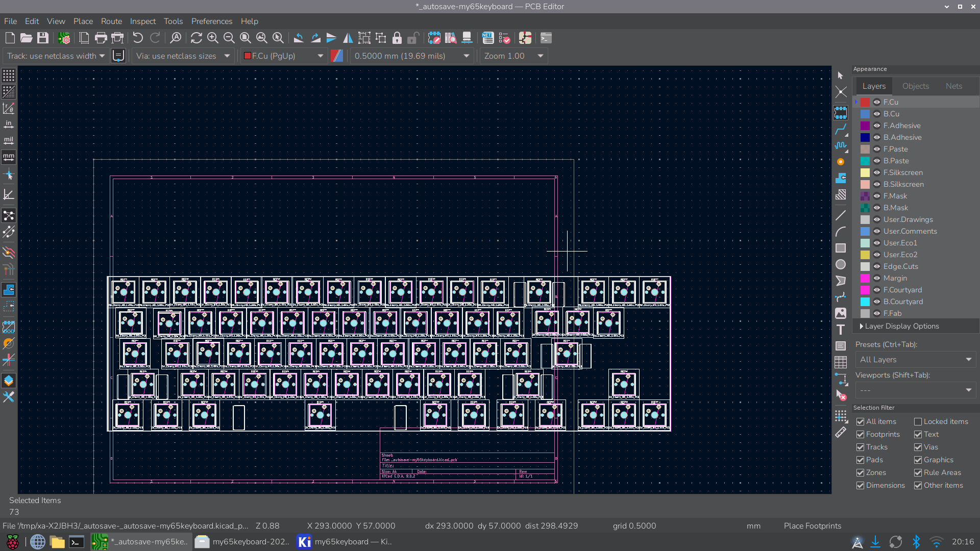
Task: Open the Track width dropdown
Action: pyautogui.click(x=56, y=56)
